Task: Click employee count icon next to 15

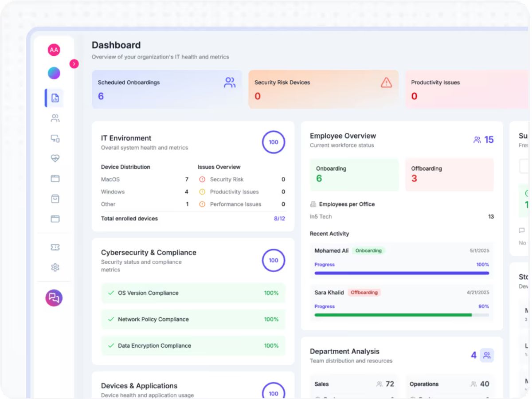Action: [477, 140]
